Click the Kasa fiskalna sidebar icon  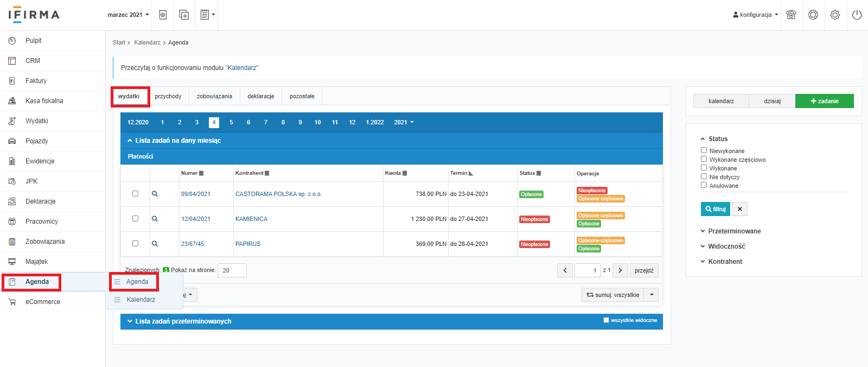(x=12, y=101)
